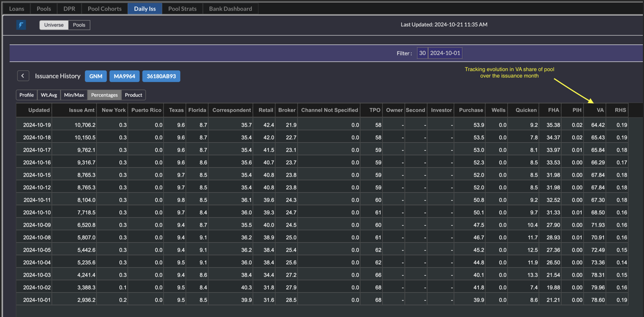Open the Loans tab
644x317 pixels.
[x=16, y=8]
